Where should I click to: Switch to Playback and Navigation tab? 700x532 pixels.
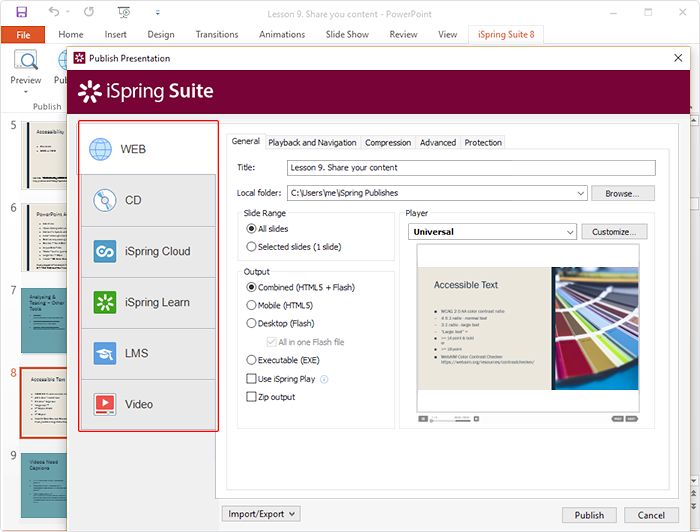coord(312,142)
